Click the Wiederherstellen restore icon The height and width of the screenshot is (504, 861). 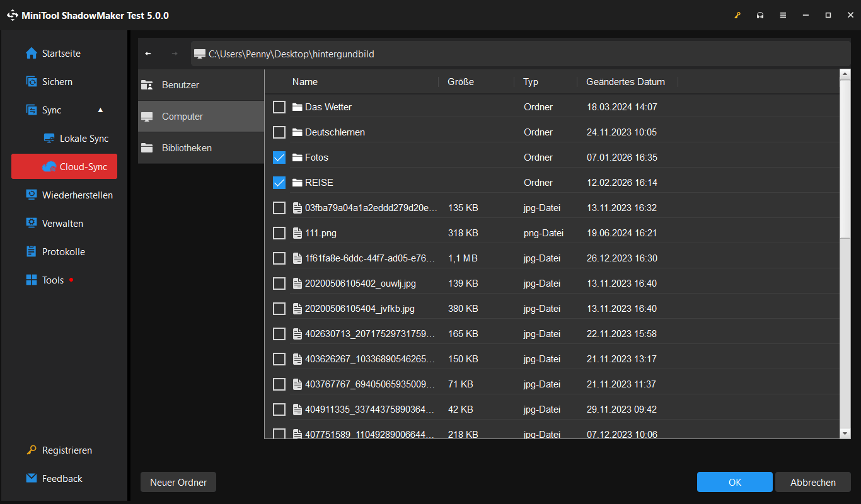click(32, 195)
